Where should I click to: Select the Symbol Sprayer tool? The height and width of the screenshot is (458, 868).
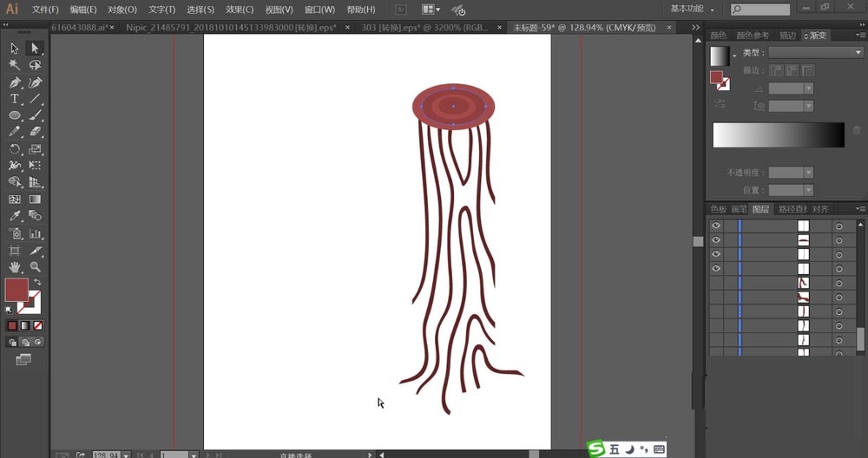[x=15, y=233]
